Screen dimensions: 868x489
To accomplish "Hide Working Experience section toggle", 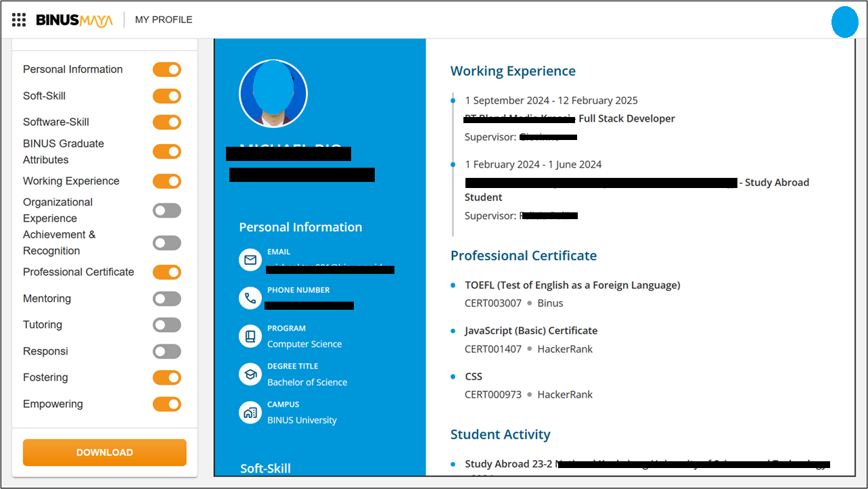I will coord(167,181).
